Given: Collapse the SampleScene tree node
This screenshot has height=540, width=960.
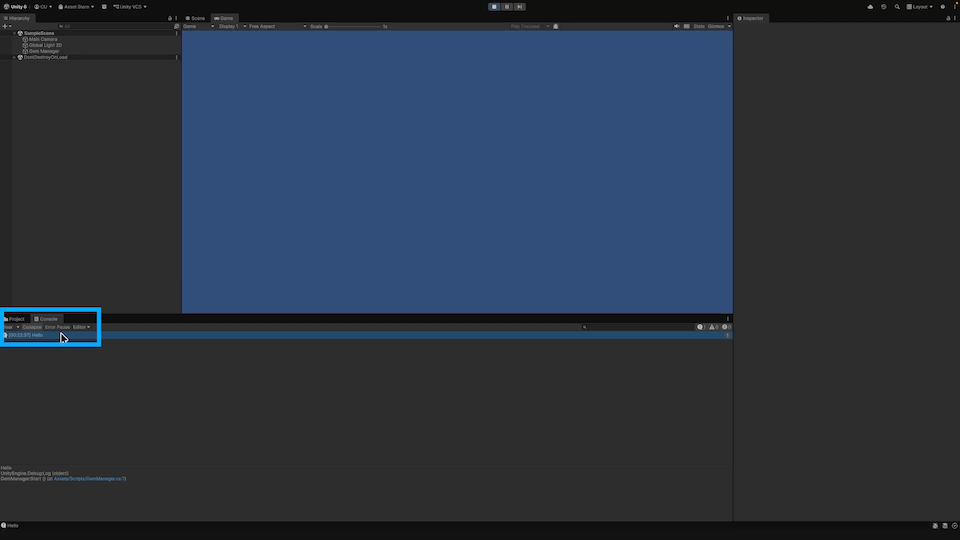Looking at the screenshot, I should (14, 33).
